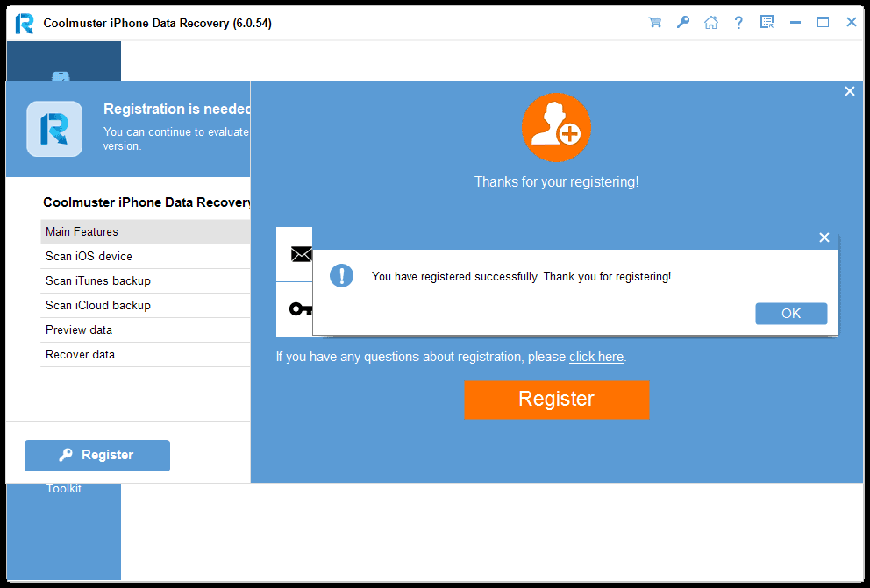Close the success message dialog

click(x=824, y=237)
